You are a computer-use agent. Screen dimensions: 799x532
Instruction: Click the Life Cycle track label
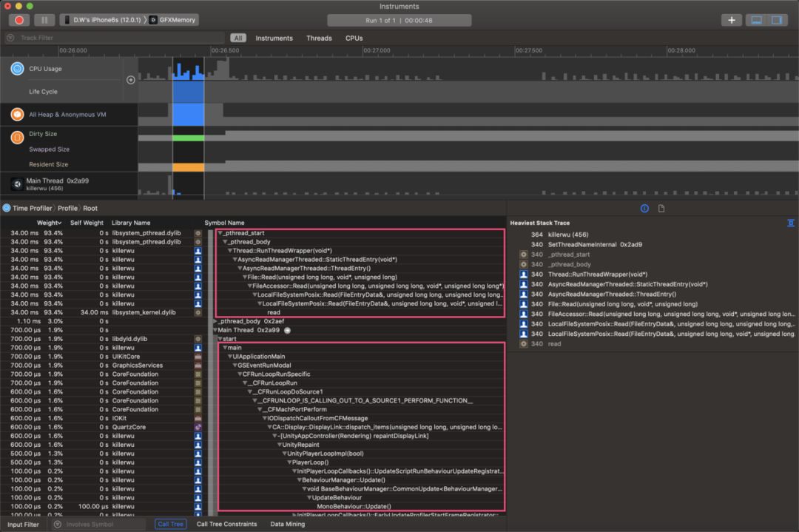point(44,92)
